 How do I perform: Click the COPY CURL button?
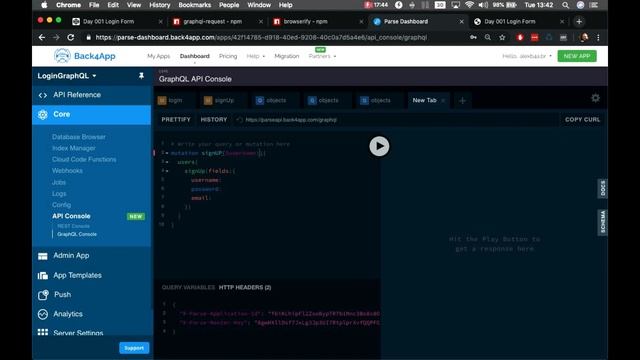pyautogui.click(x=582, y=120)
